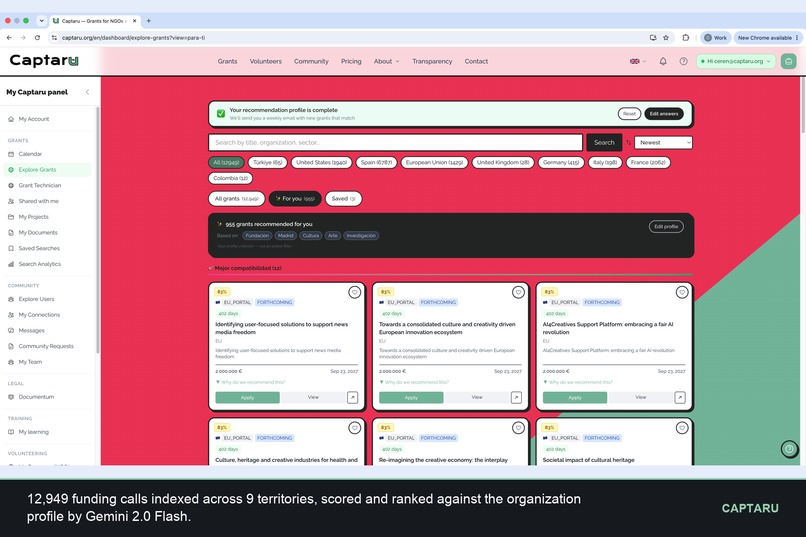Click the green shop icon in header
Image resolution: width=806 pixels, height=537 pixels.
[x=789, y=61]
